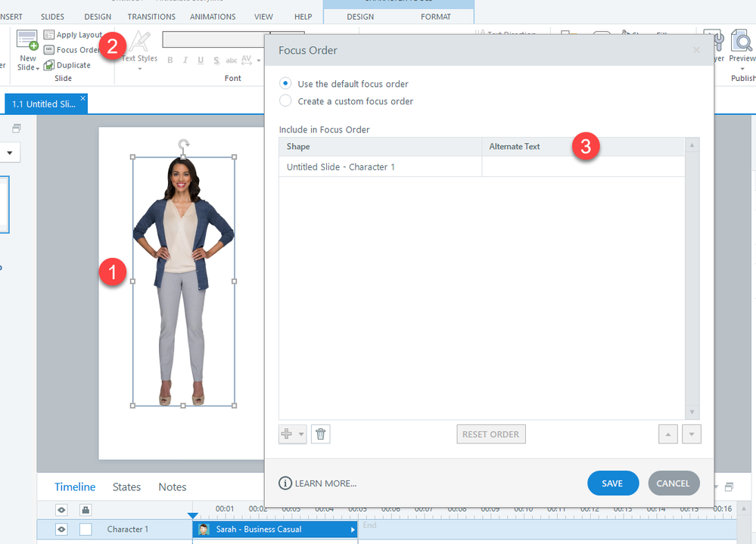
Task: Open the Preview tool in the ribbon
Action: pos(742,44)
